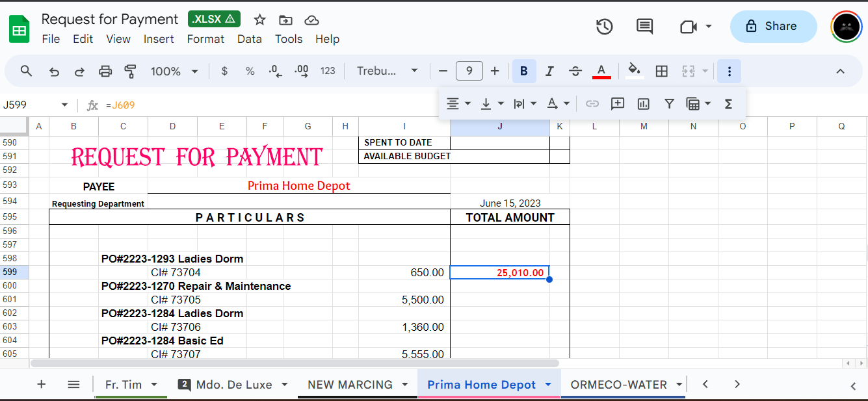Viewport: 868px width, 401px height.
Task: Open filter views dropdown
Action: (699, 104)
